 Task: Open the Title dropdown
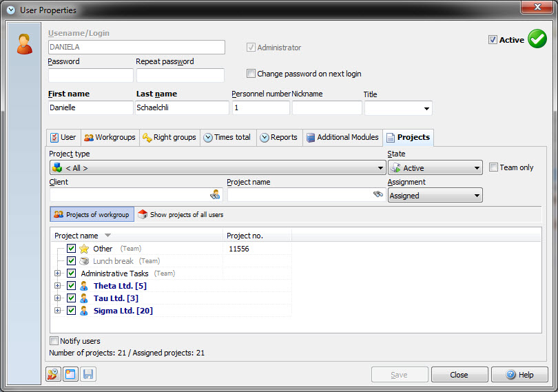[426, 108]
